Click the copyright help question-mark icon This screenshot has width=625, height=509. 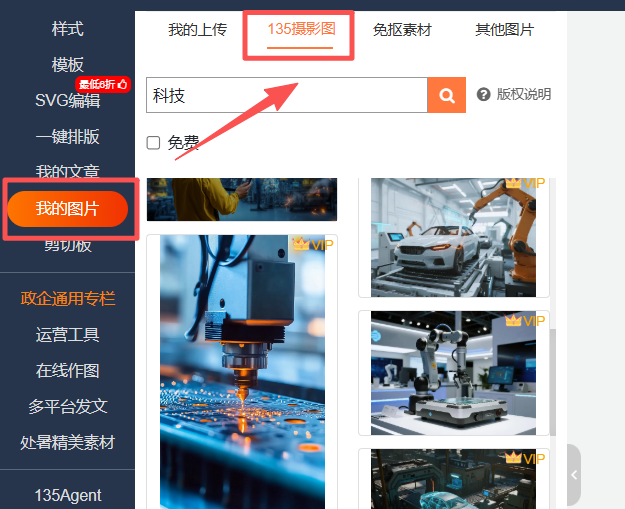(x=483, y=94)
